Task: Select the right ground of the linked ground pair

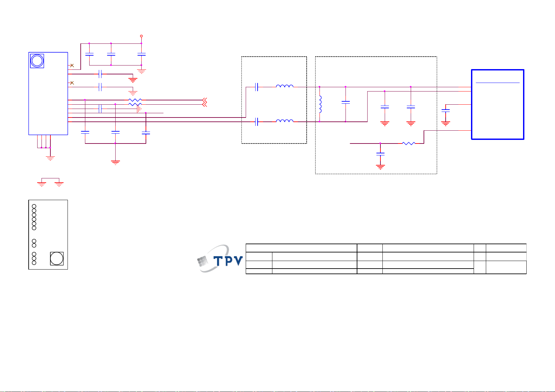Action: [x=59, y=184]
